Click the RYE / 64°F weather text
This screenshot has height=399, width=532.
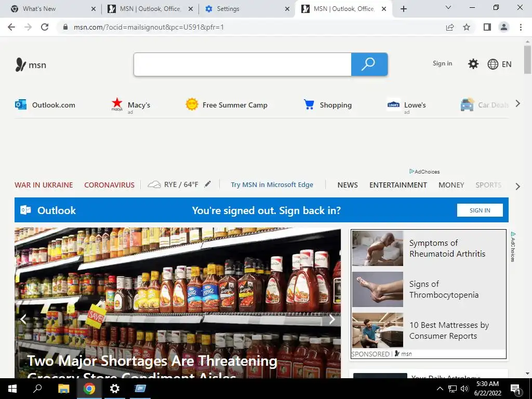click(x=181, y=184)
